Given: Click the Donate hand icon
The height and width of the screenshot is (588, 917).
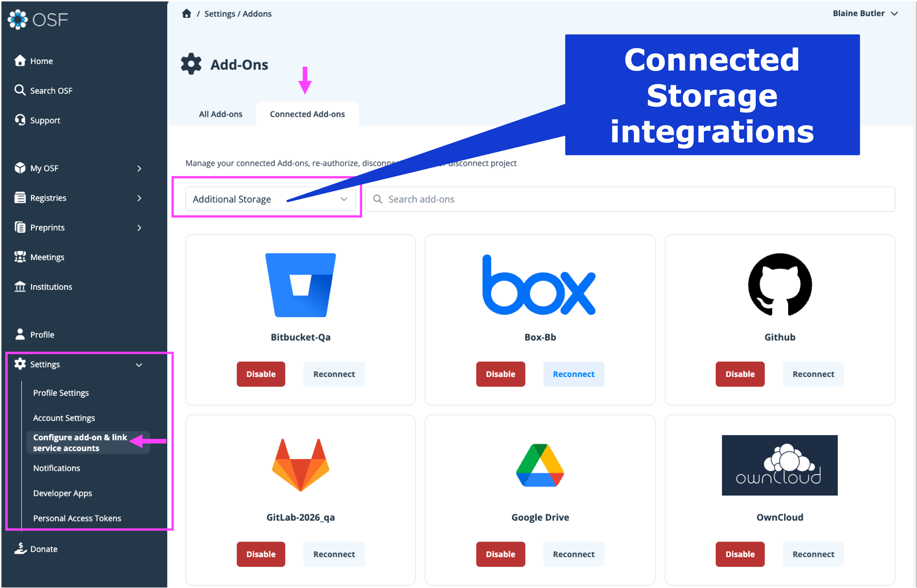Looking at the screenshot, I should click(20, 549).
